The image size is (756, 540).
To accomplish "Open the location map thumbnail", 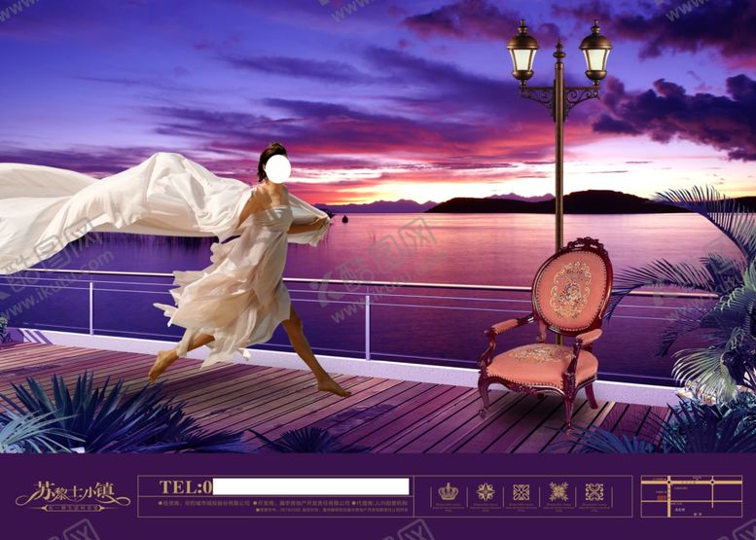I will [x=690, y=494].
